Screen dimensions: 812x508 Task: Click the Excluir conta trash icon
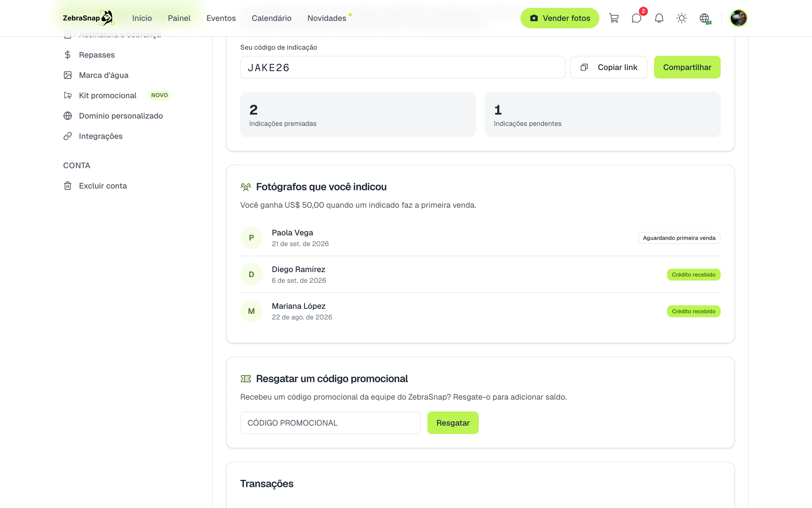pyautogui.click(x=67, y=186)
